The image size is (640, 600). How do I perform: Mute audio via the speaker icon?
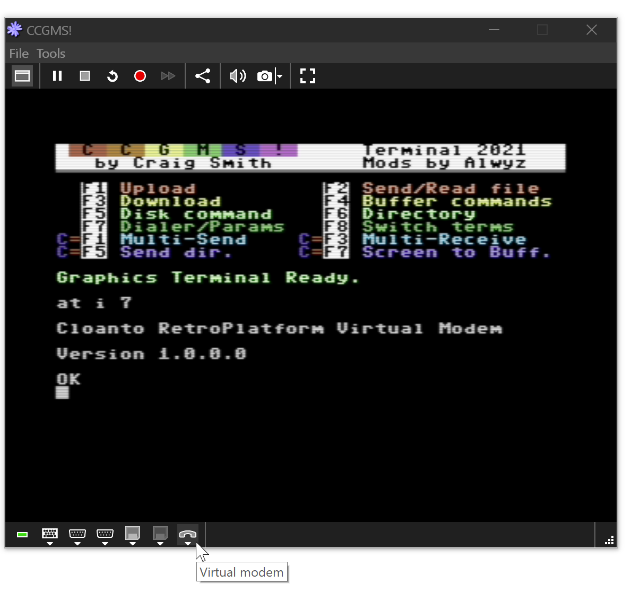(237, 76)
